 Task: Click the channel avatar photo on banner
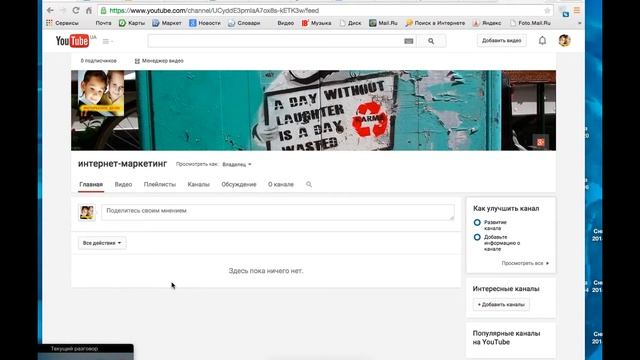101,93
